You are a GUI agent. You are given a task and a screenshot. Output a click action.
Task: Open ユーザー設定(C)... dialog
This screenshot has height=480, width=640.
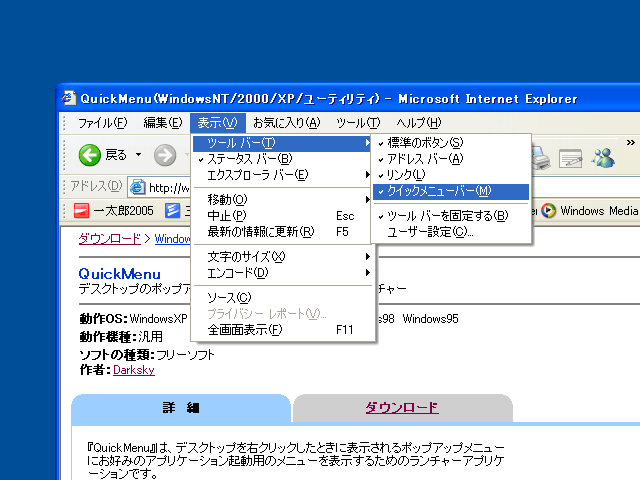(451, 232)
